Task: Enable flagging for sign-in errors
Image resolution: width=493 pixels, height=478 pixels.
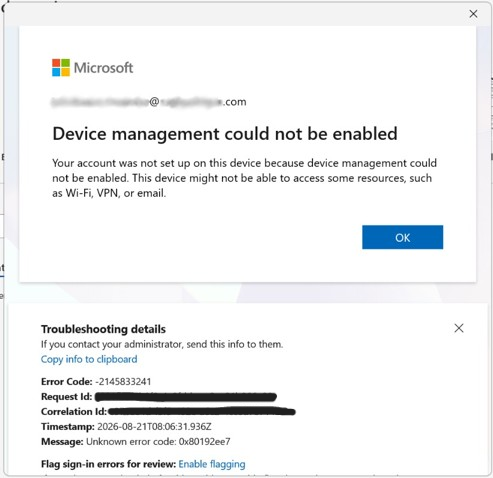Action: (212, 464)
